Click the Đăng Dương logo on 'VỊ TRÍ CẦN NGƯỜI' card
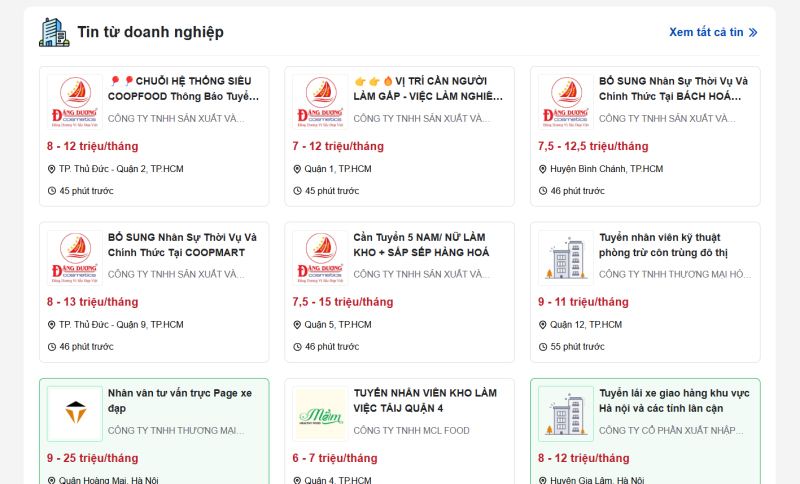 coord(320,102)
